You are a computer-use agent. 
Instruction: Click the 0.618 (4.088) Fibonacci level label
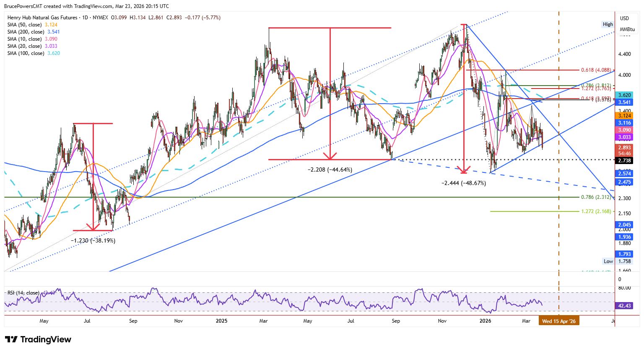pyautogui.click(x=596, y=70)
